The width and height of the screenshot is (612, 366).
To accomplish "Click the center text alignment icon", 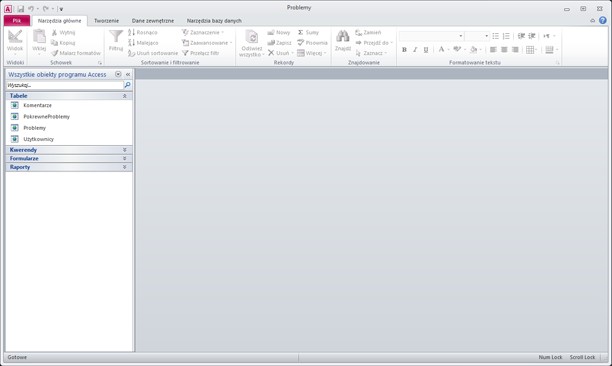I will (504, 50).
